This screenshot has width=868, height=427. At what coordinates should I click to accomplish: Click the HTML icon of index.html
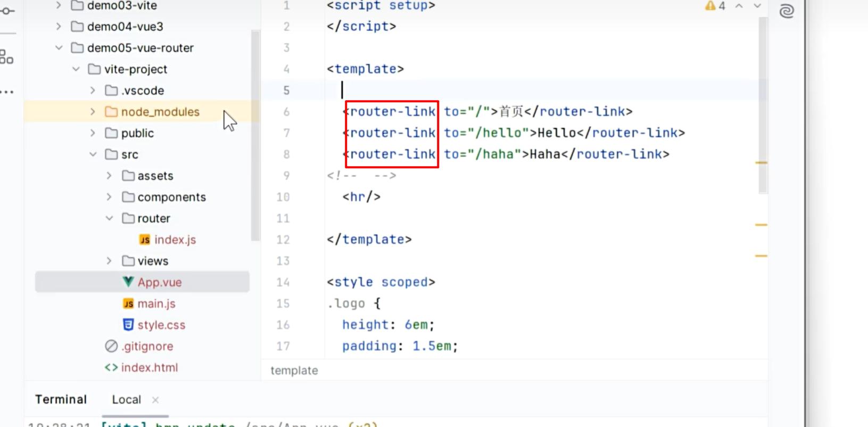[111, 367]
